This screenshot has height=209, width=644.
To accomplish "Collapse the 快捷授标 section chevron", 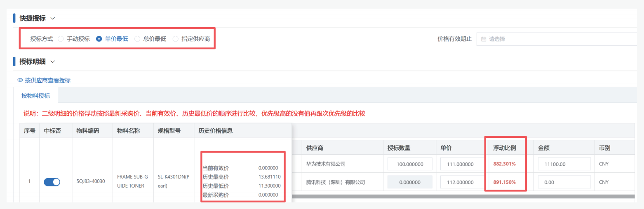I will [x=52, y=18].
